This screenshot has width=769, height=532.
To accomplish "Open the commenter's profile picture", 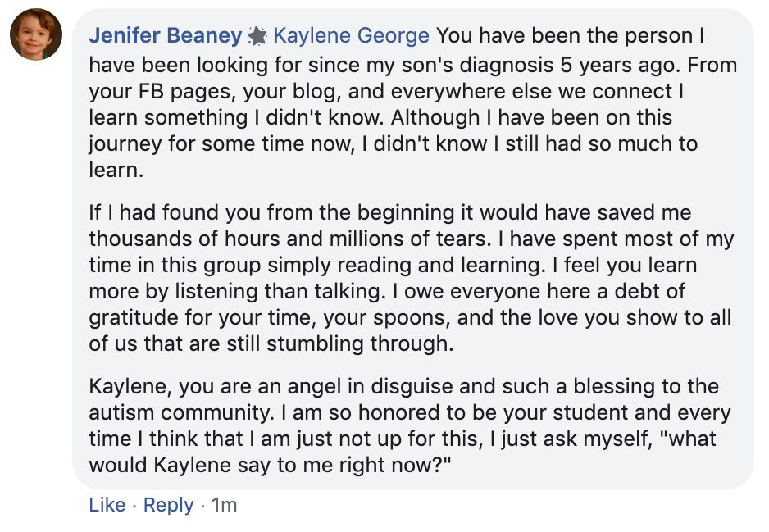I will point(36,36).
